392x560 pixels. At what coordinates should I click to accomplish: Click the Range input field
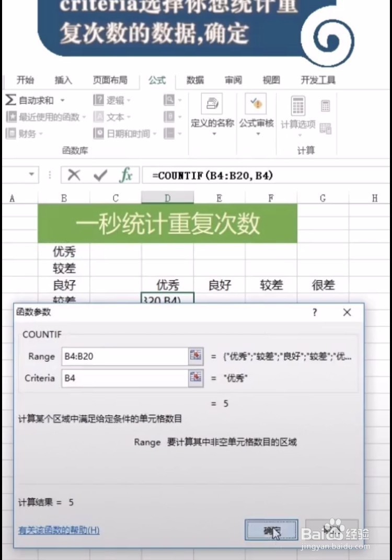[125, 357]
